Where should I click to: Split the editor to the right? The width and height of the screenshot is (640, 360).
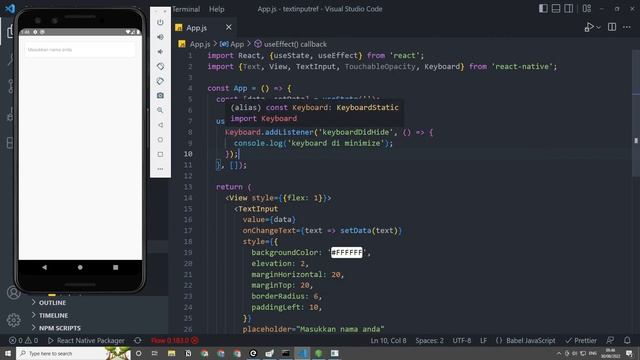[x=612, y=27]
